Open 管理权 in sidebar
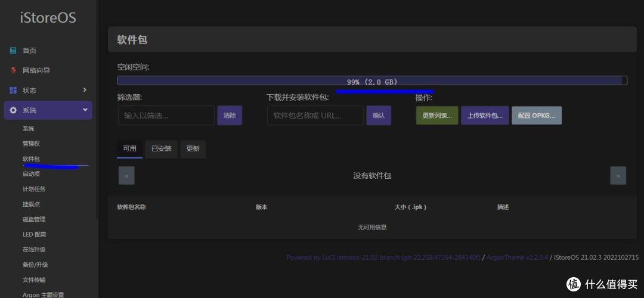Screen dimensions: 644x298 click(31, 144)
